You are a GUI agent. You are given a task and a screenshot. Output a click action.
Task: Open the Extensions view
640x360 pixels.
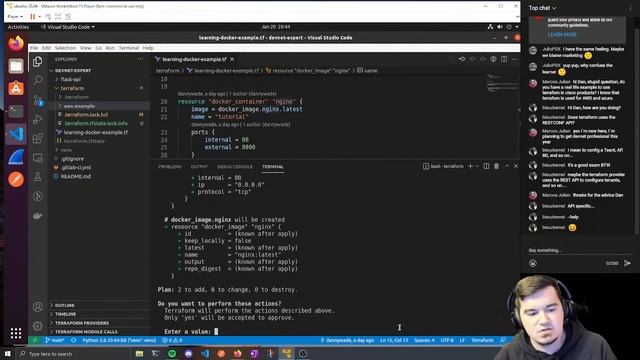coord(38,138)
